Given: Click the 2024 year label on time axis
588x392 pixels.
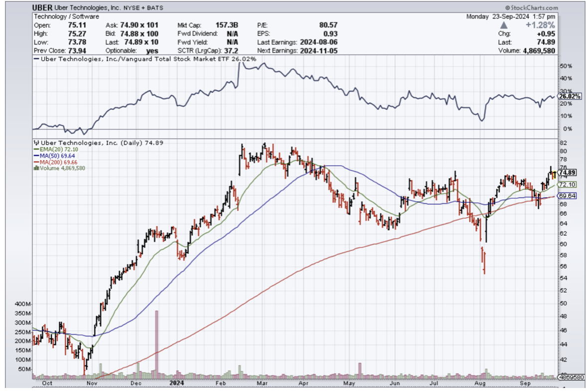Looking at the screenshot, I should [x=175, y=383].
